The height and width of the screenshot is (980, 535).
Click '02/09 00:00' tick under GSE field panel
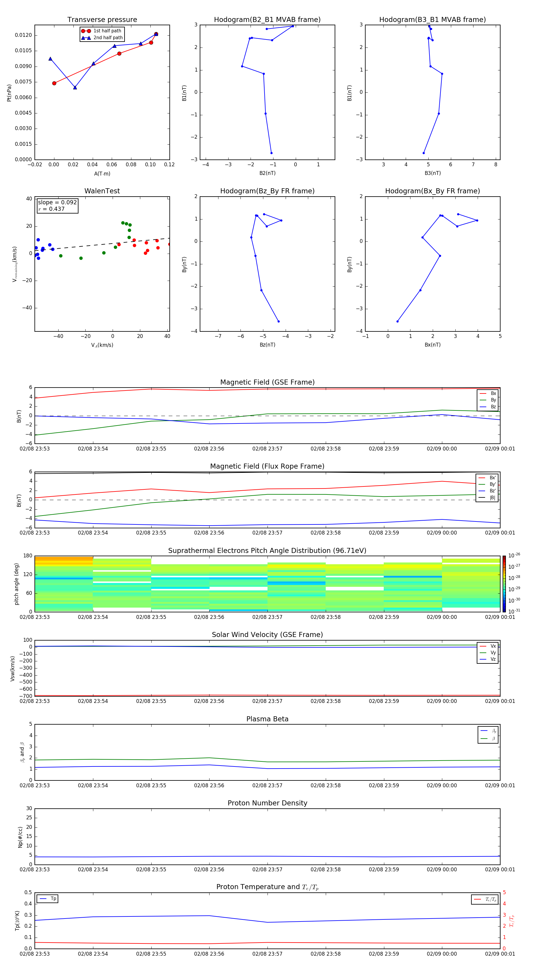[x=442, y=449]
